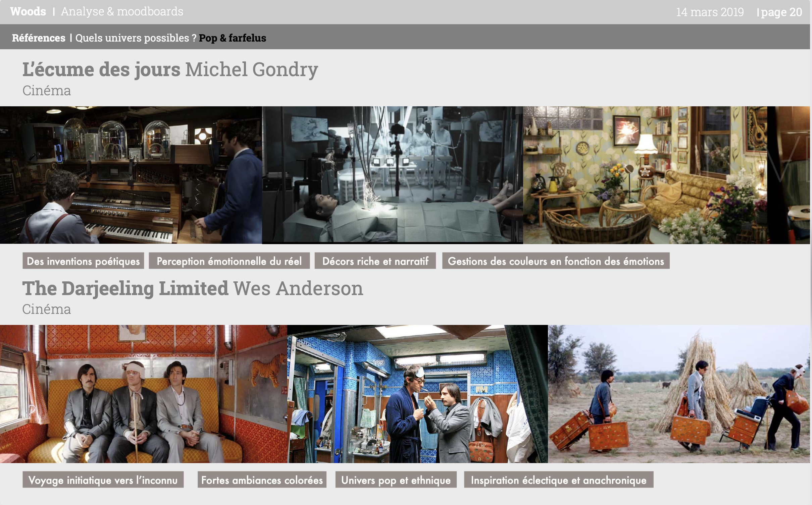Select the 'Fortes ambiances colorées' label
Image resolution: width=812 pixels, height=505 pixels.
pyautogui.click(x=262, y=480)
